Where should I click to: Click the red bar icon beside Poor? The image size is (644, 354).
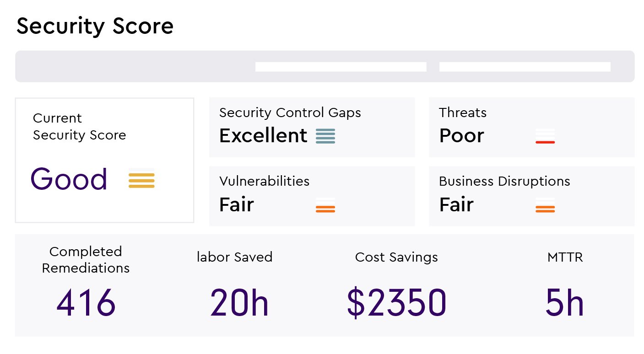click(x=545, y=142)
